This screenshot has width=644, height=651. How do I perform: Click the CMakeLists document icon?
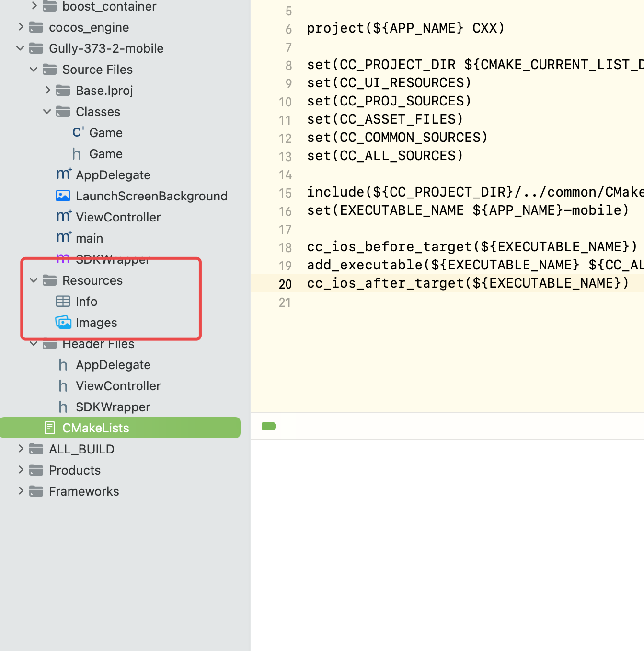[50, 428]
